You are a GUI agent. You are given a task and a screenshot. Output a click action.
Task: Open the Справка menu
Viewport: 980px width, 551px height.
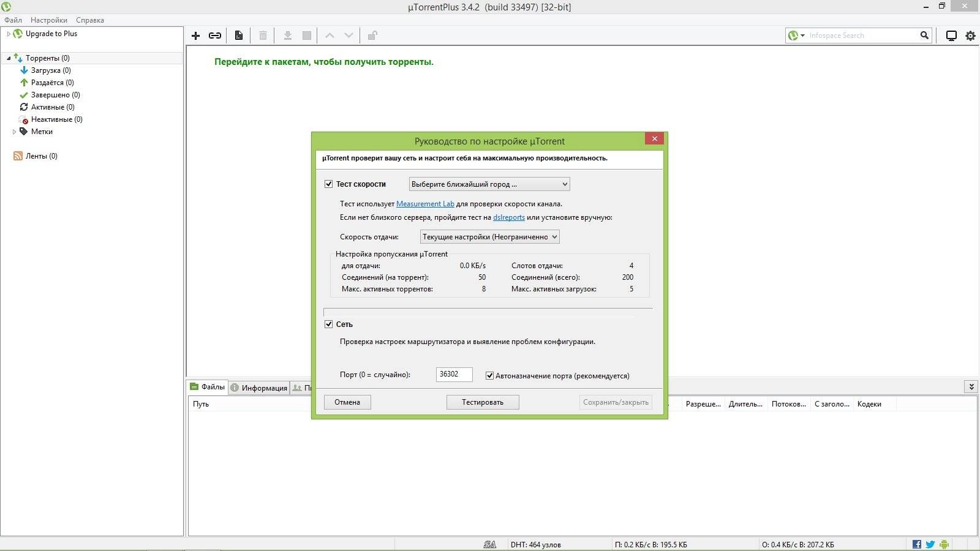point(90,20)
